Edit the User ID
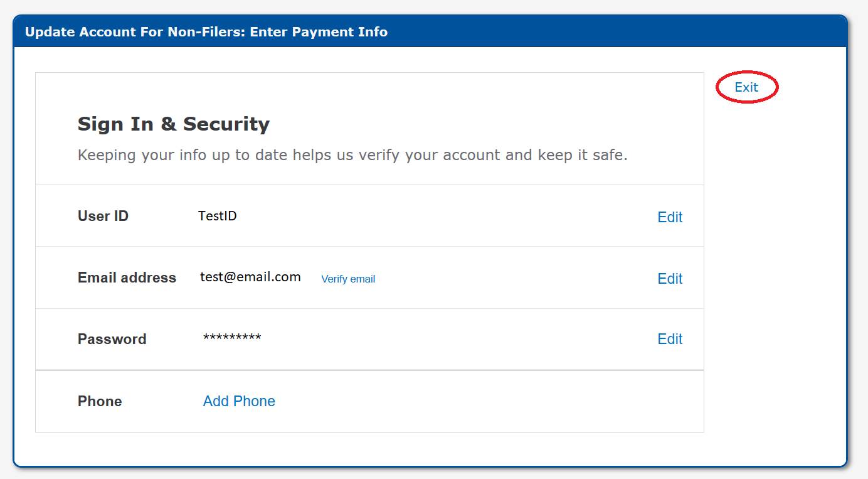Image resolution: width=868 pixels, height=479 pixels. pos(670,217)
